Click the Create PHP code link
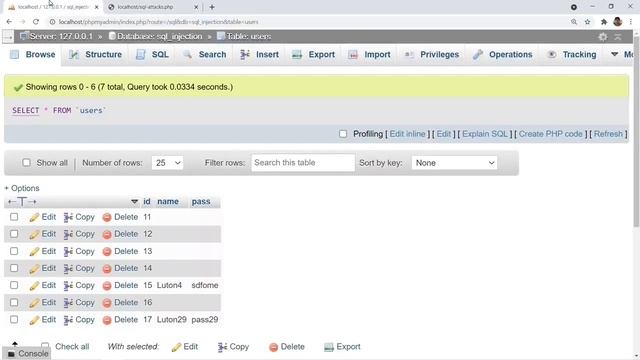The height and width of the screenshot is (360, 640). 551,134
